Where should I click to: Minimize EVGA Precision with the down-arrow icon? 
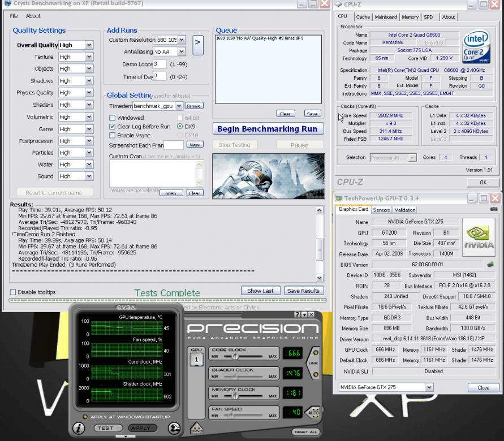point(304,314)
